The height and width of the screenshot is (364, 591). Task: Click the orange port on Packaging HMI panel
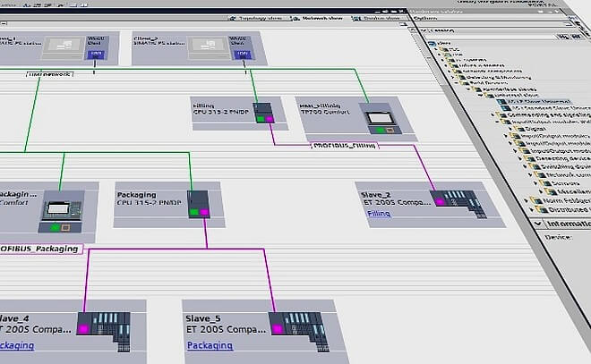pos(65,228)
